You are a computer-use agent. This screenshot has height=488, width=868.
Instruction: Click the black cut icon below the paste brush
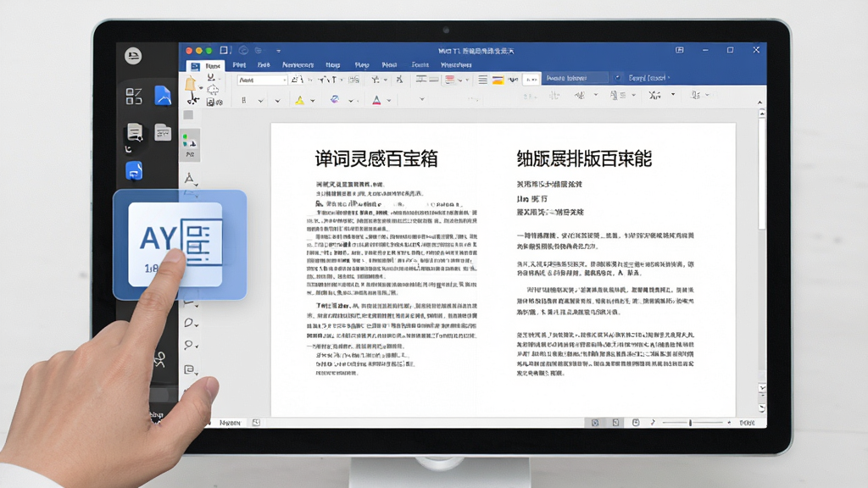(x=193, y=98)
